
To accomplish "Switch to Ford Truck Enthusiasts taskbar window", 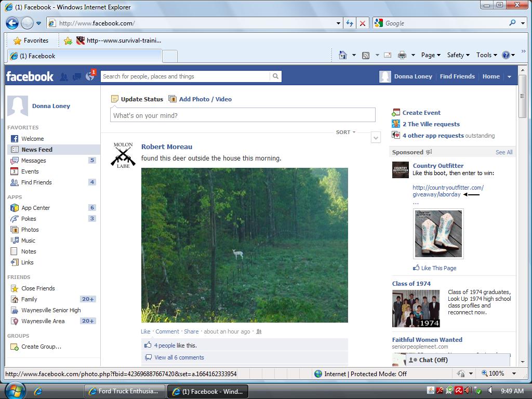I will [x=125, y=391].
